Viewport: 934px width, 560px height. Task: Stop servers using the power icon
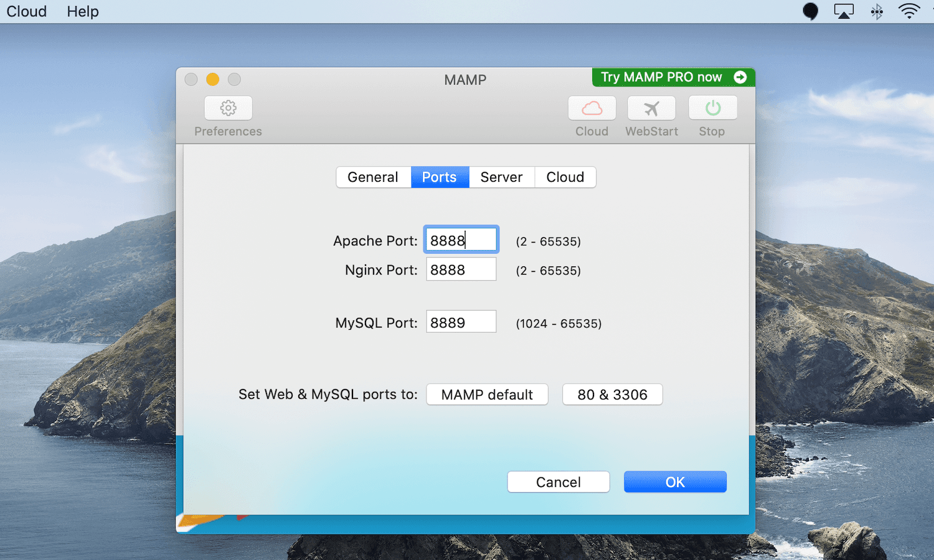[x=712, y=108]
